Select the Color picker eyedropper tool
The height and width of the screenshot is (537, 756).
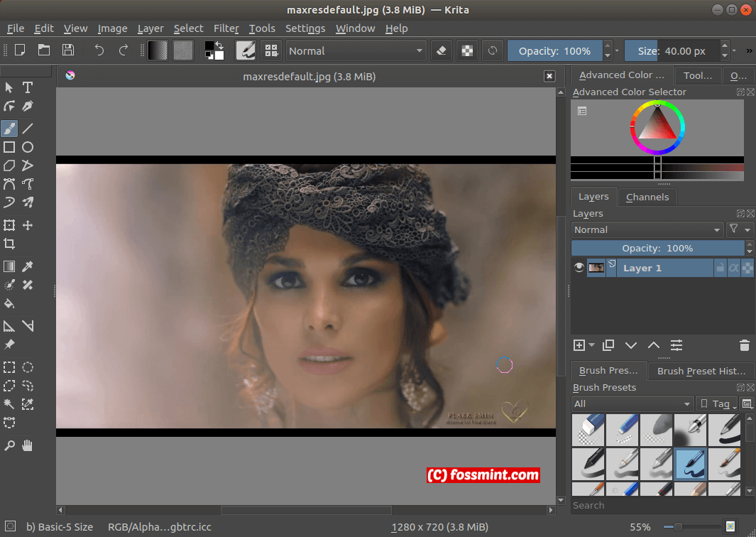(28, 266)
